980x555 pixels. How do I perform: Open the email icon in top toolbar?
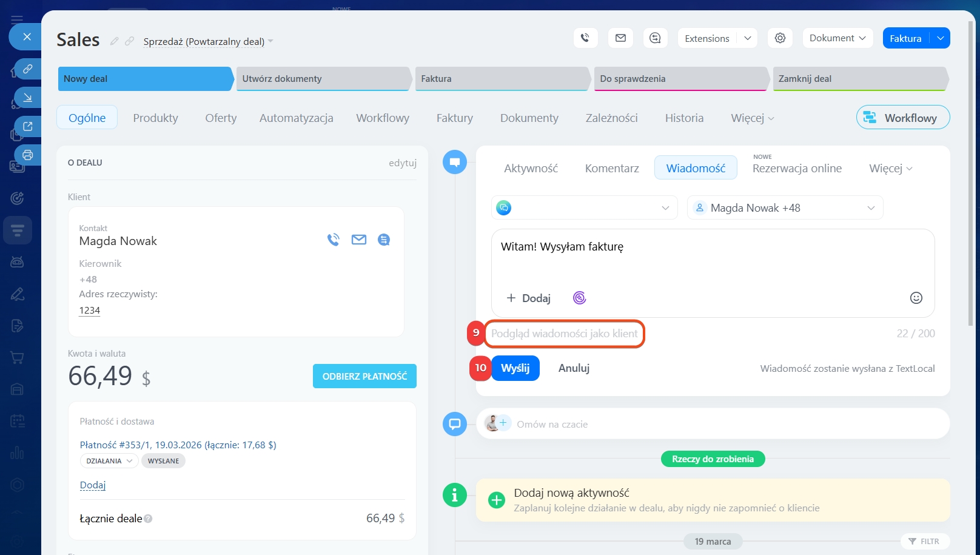(x=620, y=38)
